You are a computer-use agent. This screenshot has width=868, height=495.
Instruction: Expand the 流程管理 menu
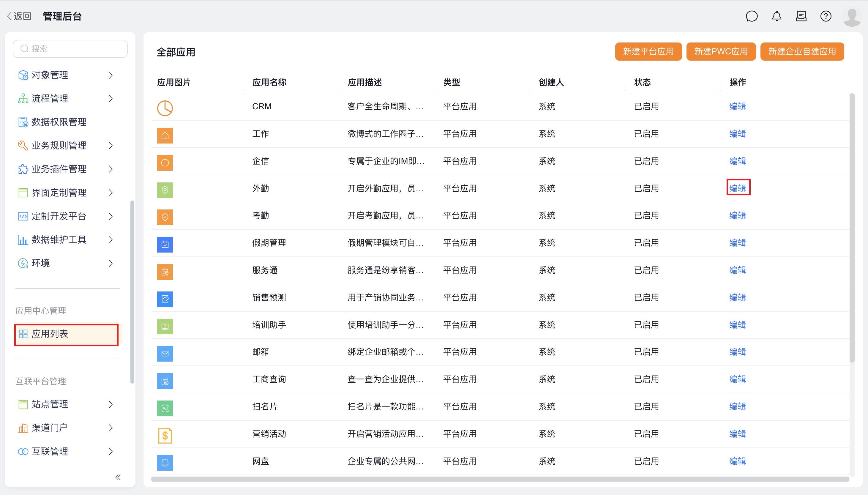click(x=111, y=99)
